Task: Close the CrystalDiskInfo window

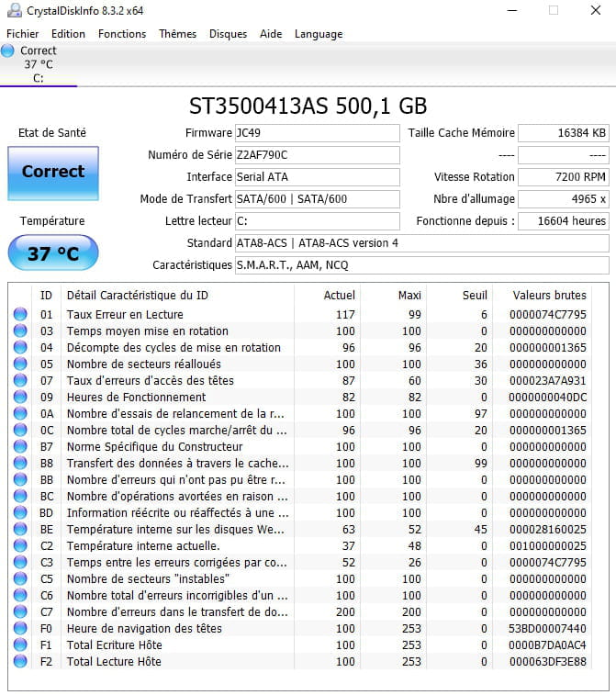Action: (596, 10)
